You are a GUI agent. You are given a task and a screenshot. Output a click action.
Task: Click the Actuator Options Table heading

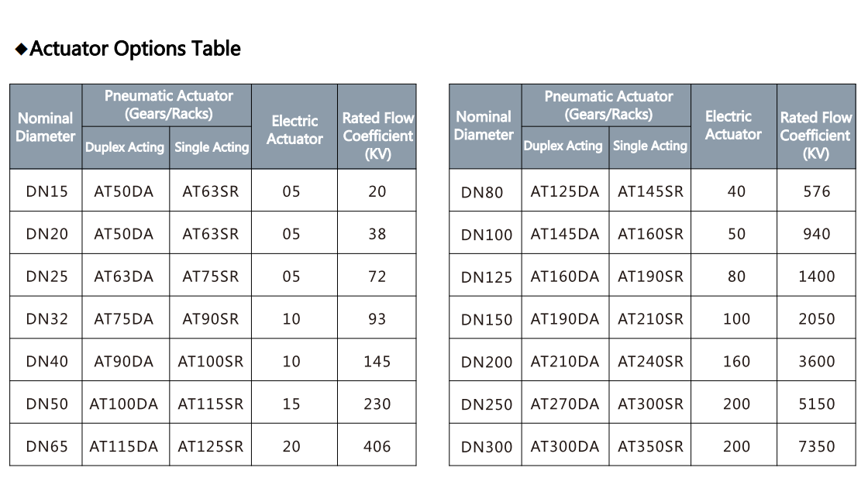[x=135, y=49]
